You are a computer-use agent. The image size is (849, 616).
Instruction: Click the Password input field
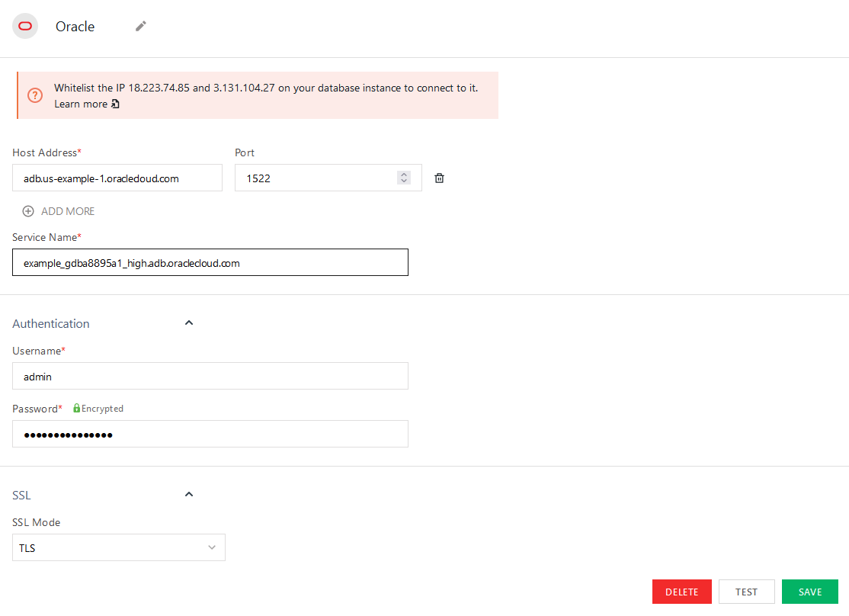[x=210, y=434]
